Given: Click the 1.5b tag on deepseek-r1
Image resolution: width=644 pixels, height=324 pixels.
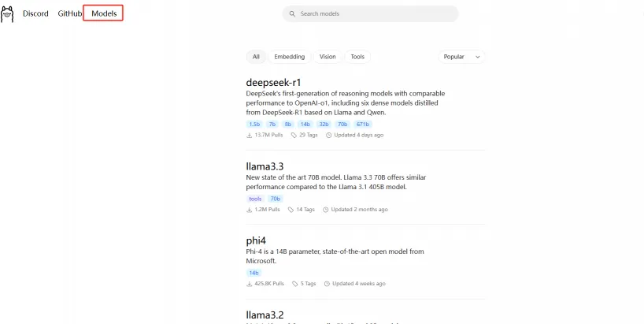Looking at the screenshot, I should [254, 125].
